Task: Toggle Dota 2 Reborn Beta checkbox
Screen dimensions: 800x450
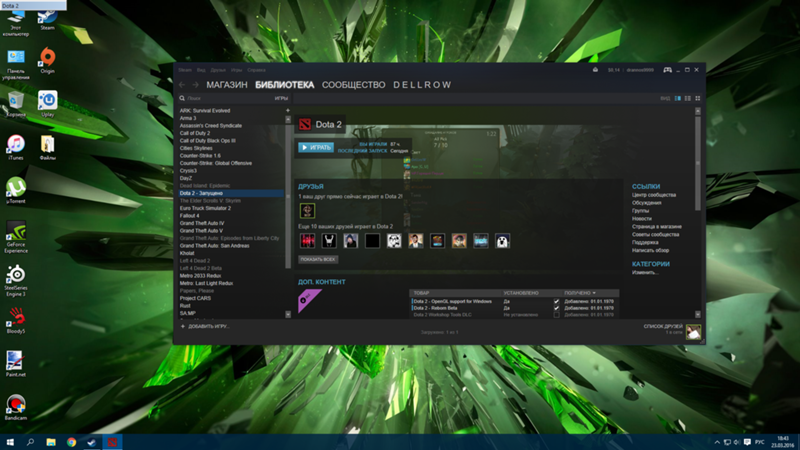Action: point(556,308)
